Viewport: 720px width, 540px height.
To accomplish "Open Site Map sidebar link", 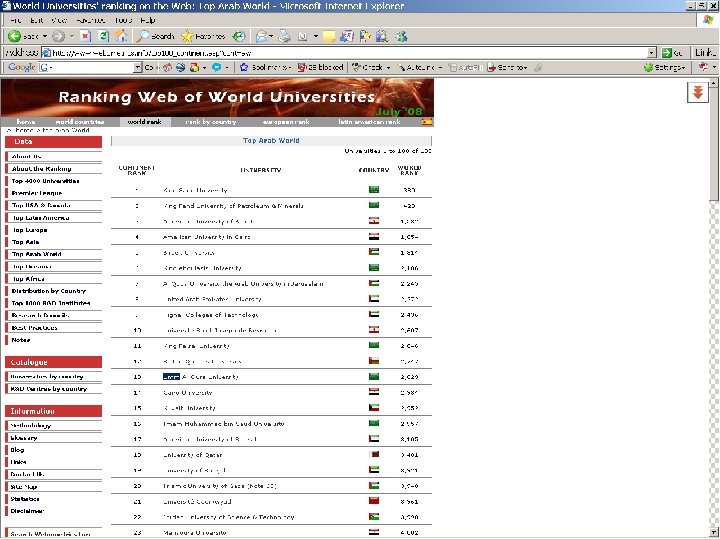I will [x=24, y=487].
